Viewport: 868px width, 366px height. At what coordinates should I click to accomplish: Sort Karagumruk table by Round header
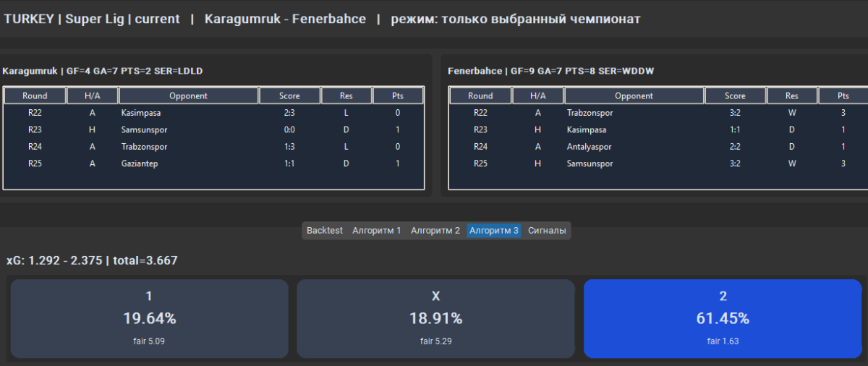pos(35,96)
